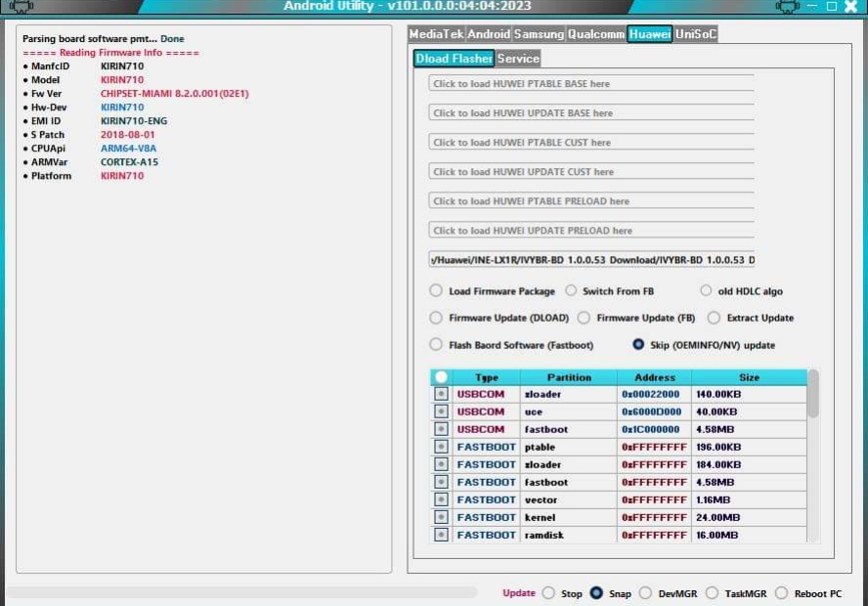This screenshot has height=606, width=868.
Task: Click the Android robot icon near the window controls
Action: tap(788, 7)
